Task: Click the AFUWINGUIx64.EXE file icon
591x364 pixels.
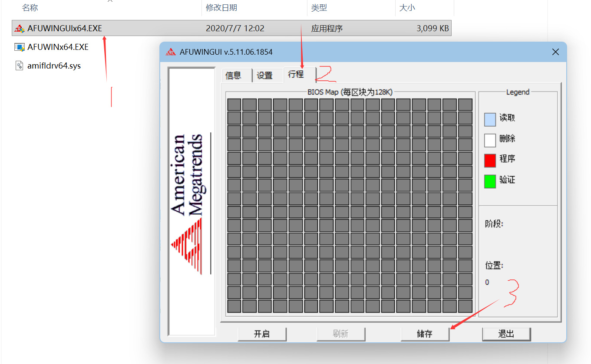Action: pyautogui.click(x=19, y=29)
